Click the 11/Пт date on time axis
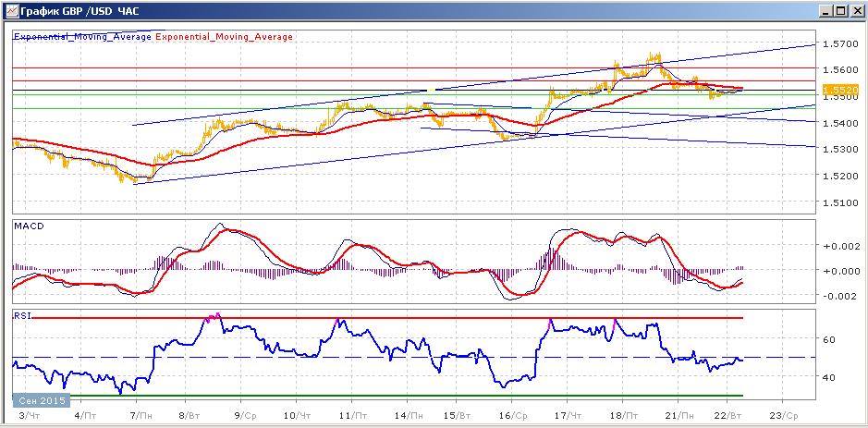Viewport: 868px width, 428px height. pyautogui.click(x=353, y=415)
